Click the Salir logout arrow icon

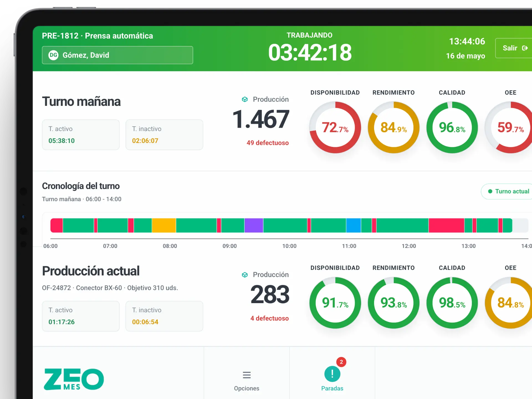pos(525,48)
